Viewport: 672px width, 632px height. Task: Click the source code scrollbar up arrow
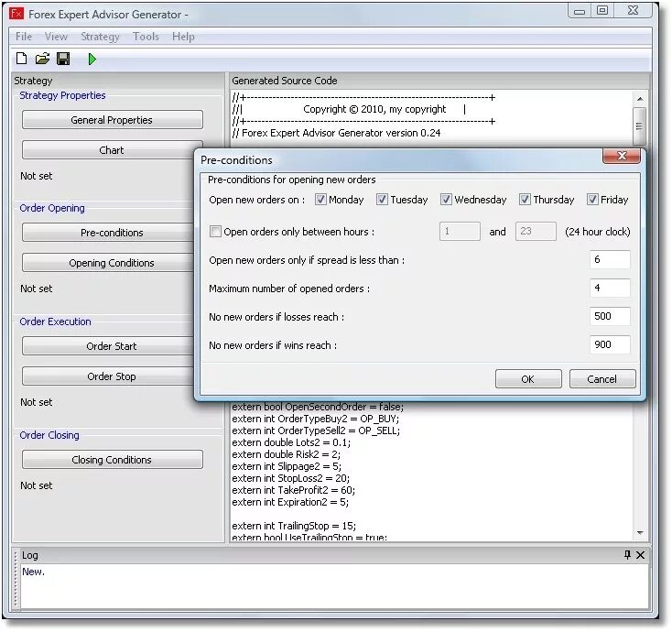tap(640, 99)
